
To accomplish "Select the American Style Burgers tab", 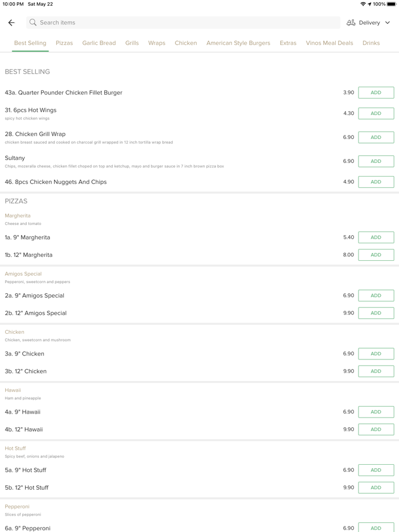I will coord(238,43).
